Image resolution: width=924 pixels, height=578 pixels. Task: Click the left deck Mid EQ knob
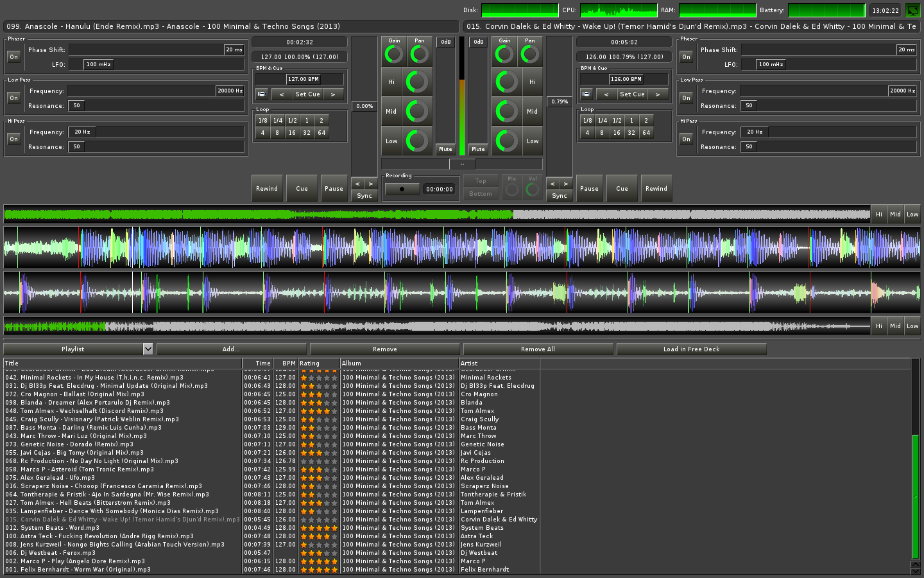click(417, 111)
